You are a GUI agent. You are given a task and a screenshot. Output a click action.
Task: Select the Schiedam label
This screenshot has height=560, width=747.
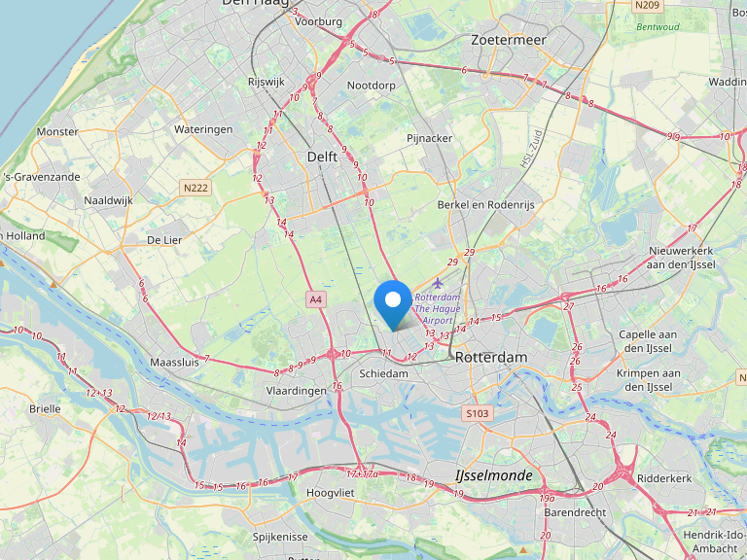(383, 373)
